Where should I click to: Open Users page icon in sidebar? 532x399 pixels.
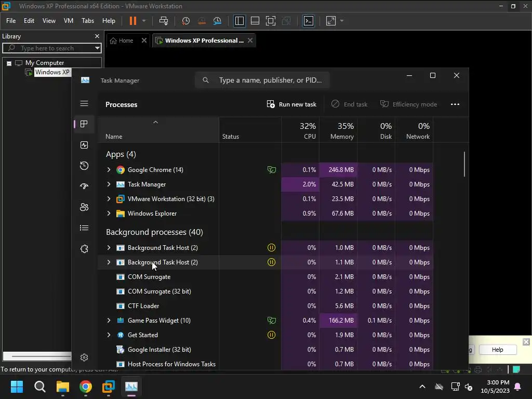pyautogui.click(x=84, y=207)
